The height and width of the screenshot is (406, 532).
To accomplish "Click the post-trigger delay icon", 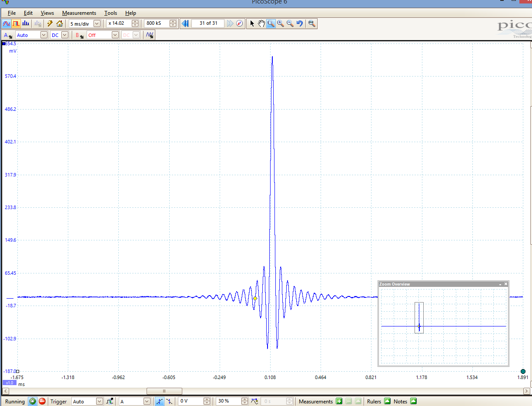I will (x=255, y=401).
